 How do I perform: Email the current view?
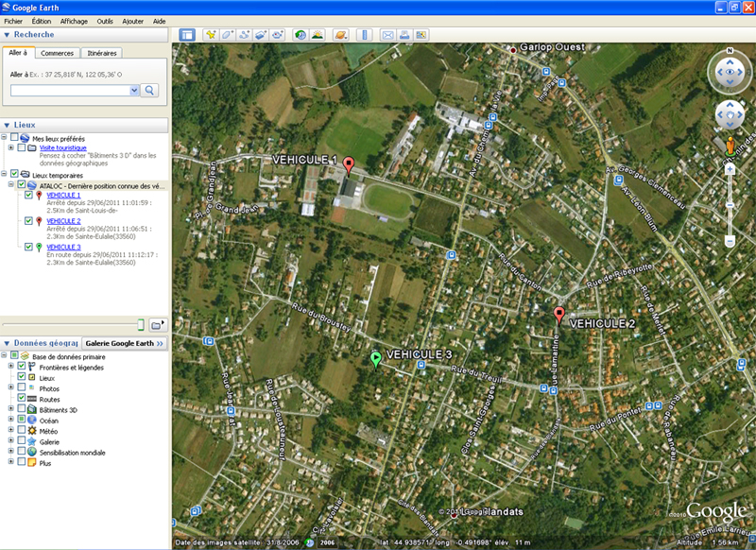point(387,35)
